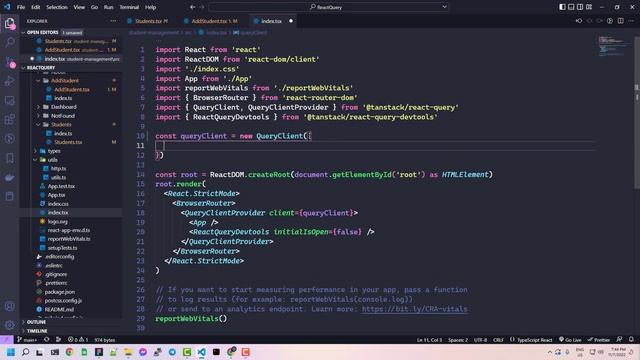Open the Accounts icon in activity bar
640x360 pixels.
click(x=9, y=306)
